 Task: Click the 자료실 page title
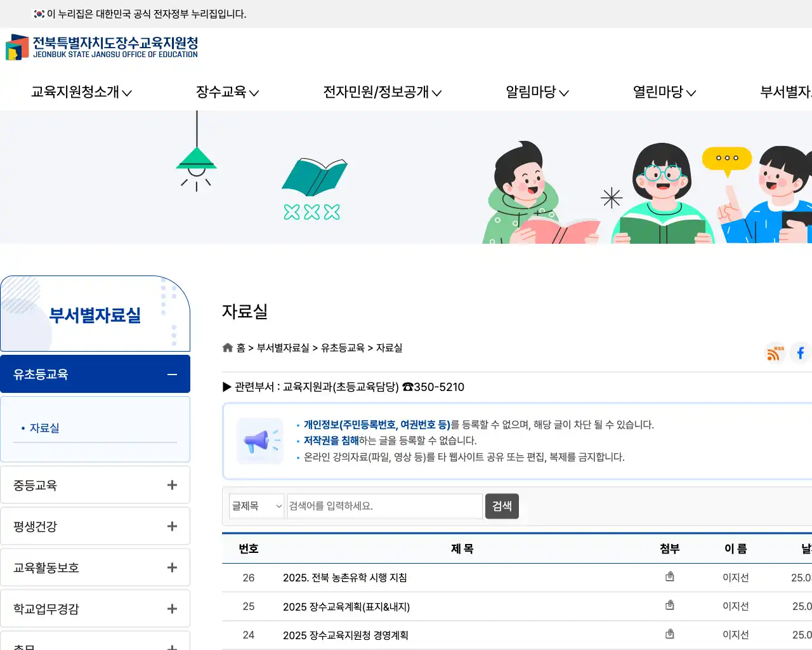245,312
